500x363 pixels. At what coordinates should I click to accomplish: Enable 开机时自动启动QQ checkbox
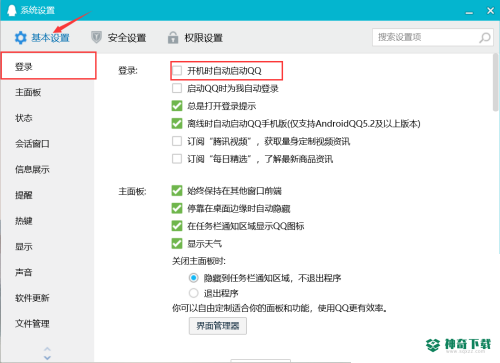(x=177, y=71)
